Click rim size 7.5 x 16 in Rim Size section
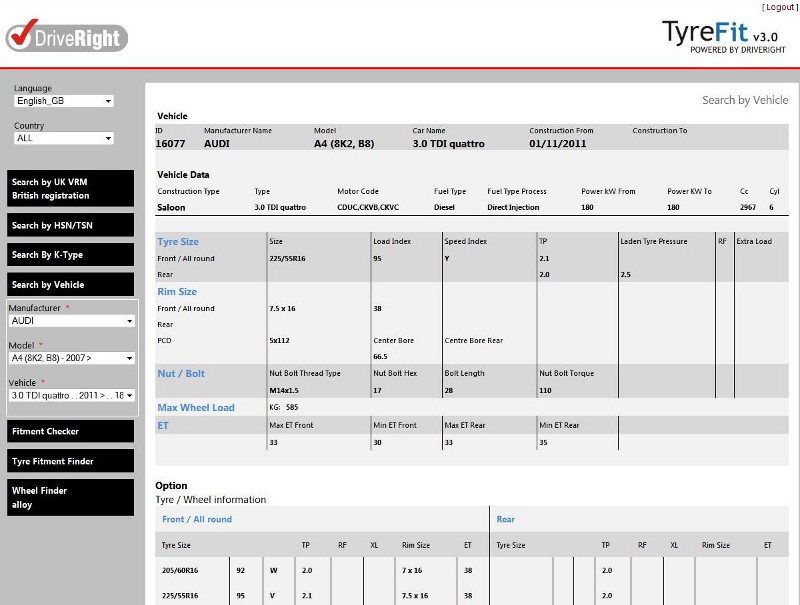 (282, 309)
